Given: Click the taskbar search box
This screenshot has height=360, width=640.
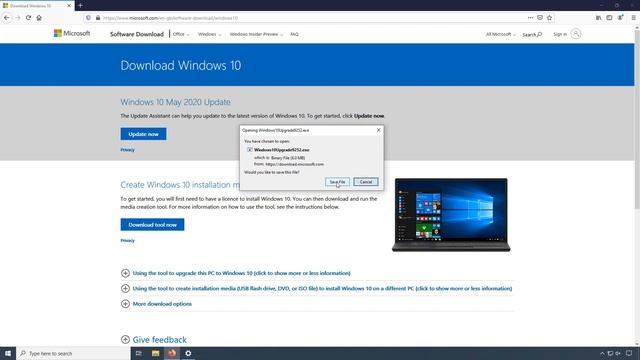Looking at the screenshot, I should click(x=73, y=353).
